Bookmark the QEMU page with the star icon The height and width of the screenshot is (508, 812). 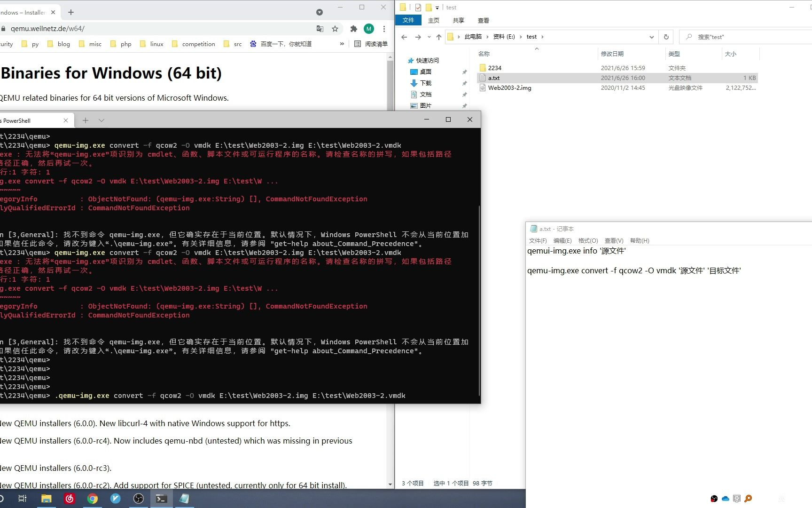[335, 29]
